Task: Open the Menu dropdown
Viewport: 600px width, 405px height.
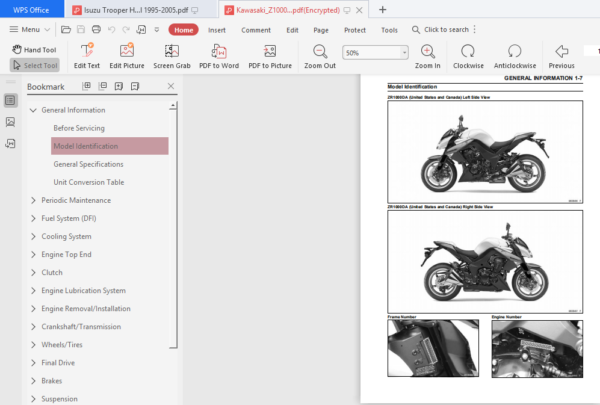Action: [29, 29]
